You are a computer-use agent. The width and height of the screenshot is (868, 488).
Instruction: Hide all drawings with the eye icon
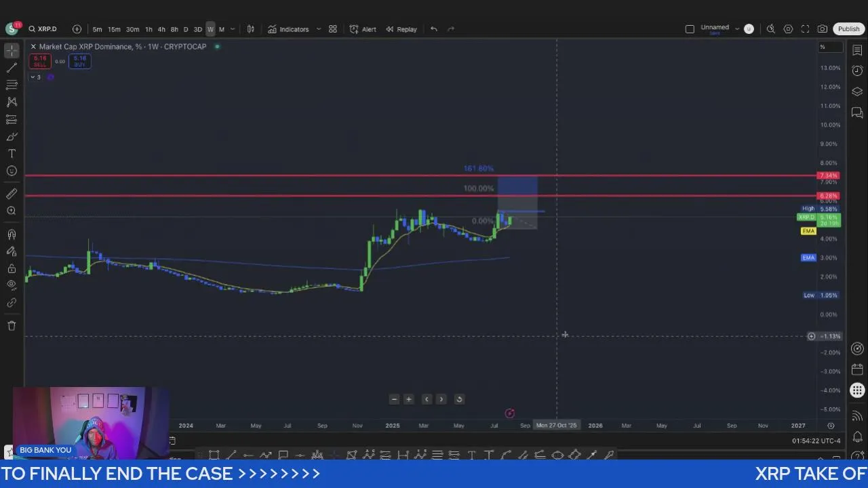click(x=12, y=285)
